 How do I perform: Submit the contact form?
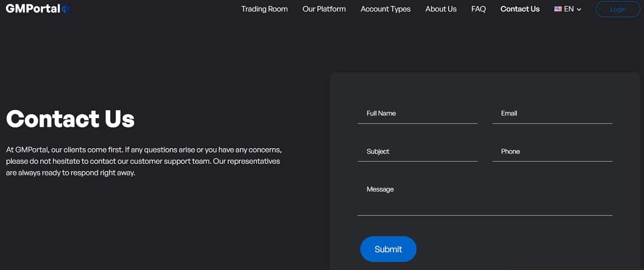pos(388,249)
